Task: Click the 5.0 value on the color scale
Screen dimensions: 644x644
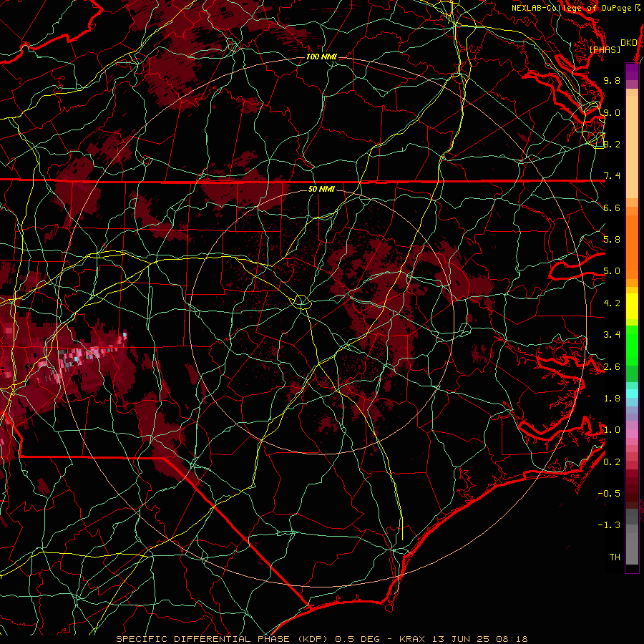Action: 612,271
